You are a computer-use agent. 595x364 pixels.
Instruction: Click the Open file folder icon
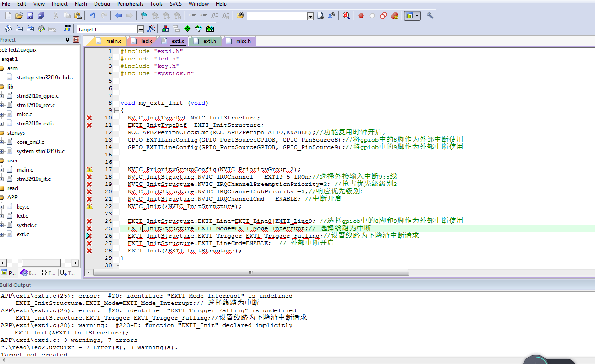[19, 16]
